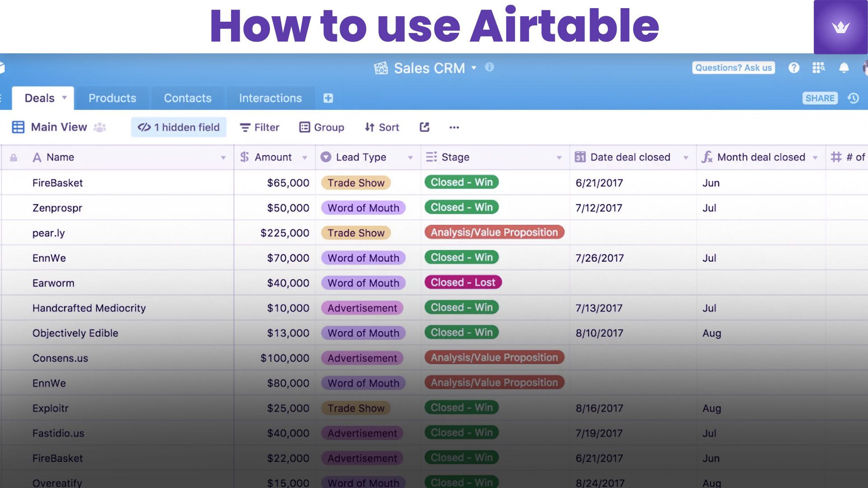868x488 pixels.
Task: Click the grid view icon beside Main View
Action: (x=18, y=127)
